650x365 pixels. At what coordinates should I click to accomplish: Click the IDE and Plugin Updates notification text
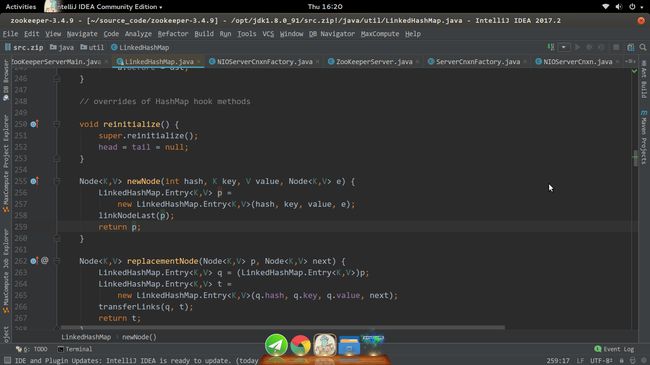(x=136, y=361)
